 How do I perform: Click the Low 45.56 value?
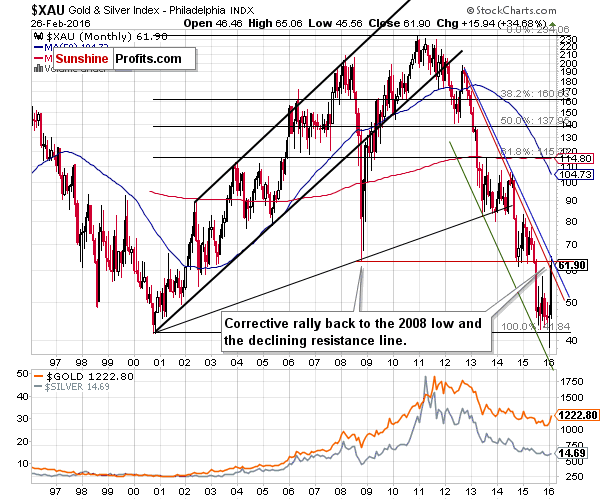pyautogui.click(x=335, y=23)
